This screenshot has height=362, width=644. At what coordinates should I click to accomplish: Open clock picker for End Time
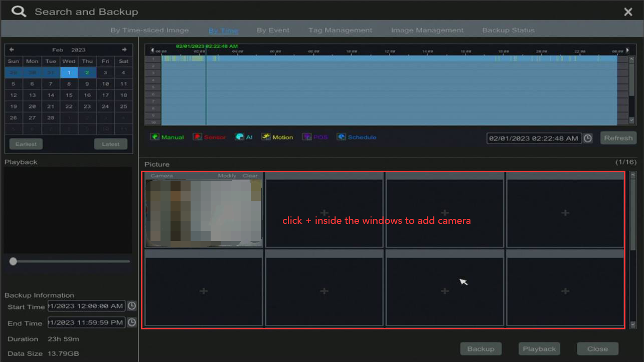tap(131, 322)
